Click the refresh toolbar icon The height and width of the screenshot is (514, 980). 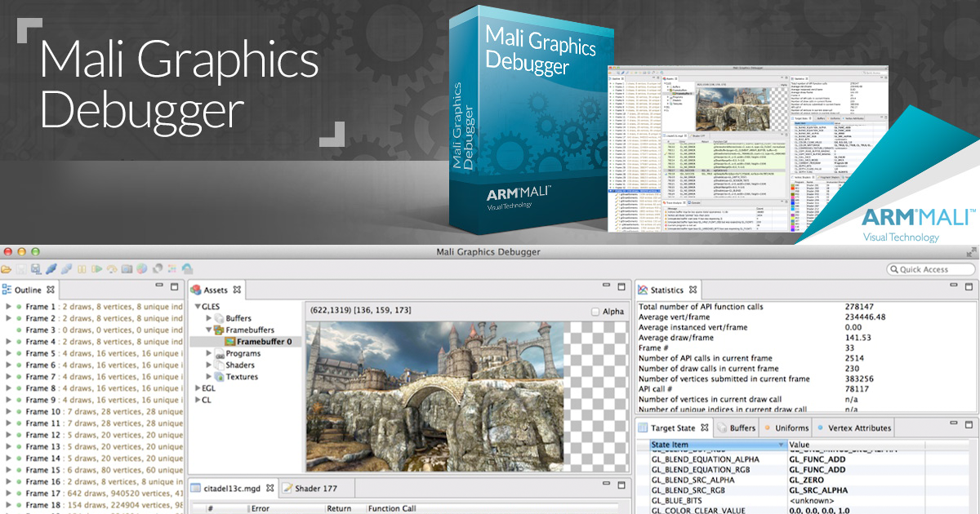click(158, 269)
